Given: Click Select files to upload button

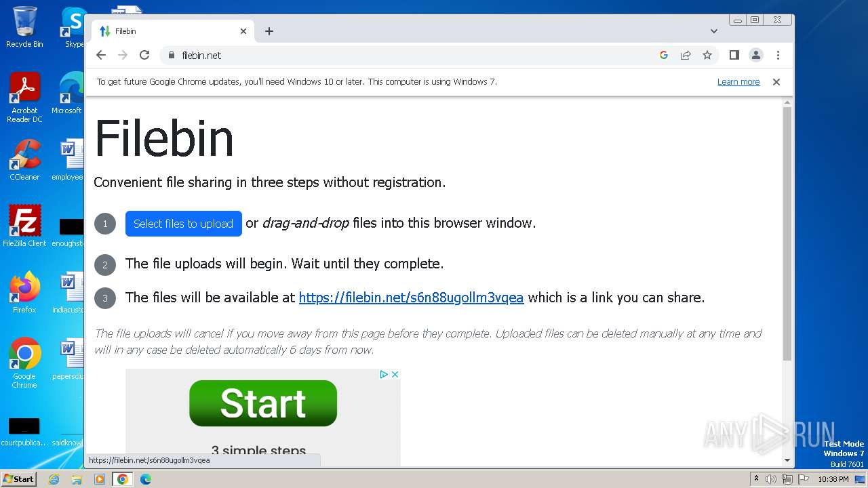Looking at the screenshot, I should click(184, 224).
